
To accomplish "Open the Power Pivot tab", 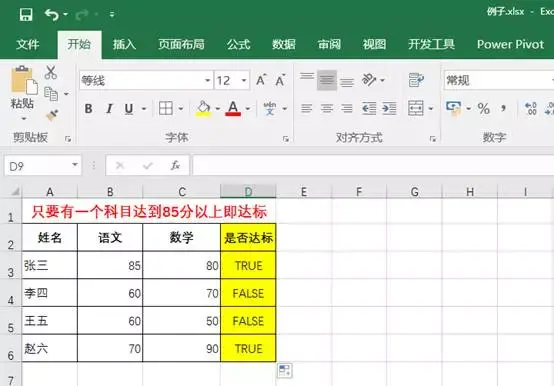I will tap(510, 44).
